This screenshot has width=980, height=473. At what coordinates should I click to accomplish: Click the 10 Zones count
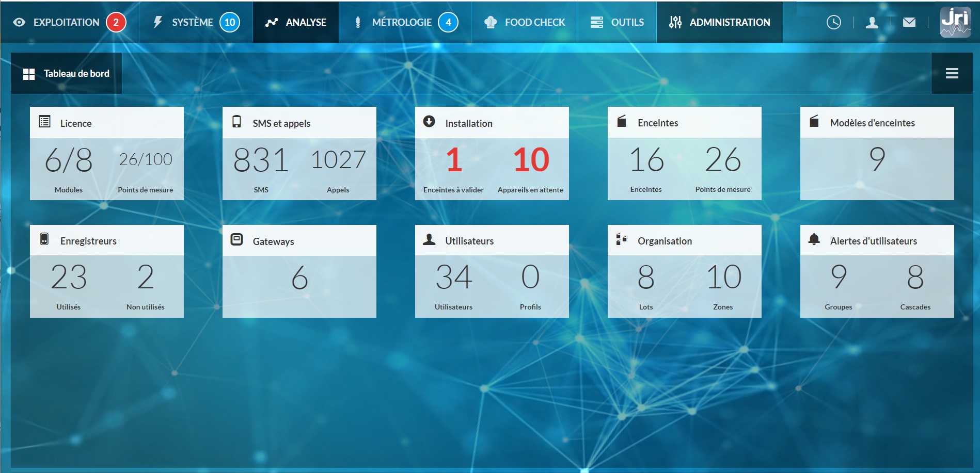pos(724,277)
